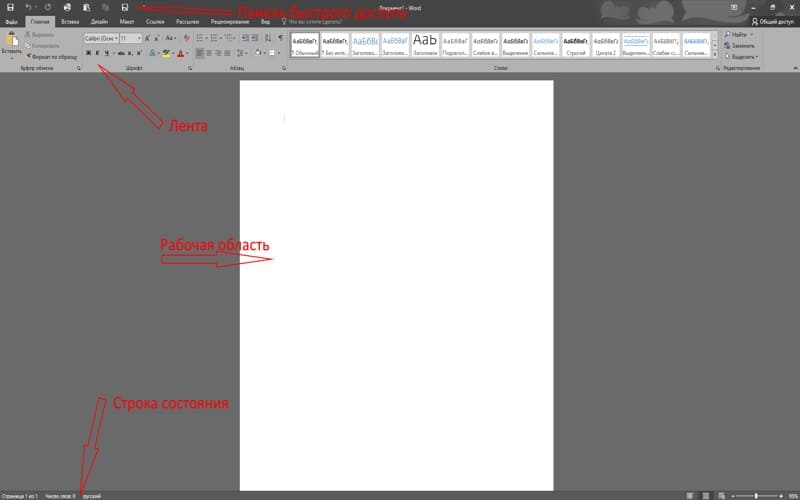Undo the last action
The image size is (800, 500).
click(29, 8)
